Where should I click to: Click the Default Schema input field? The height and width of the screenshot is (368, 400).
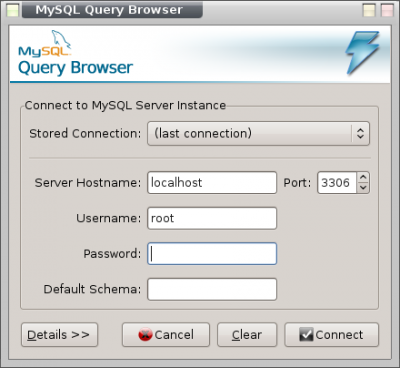pyautogui.click(x=212, y=289)
